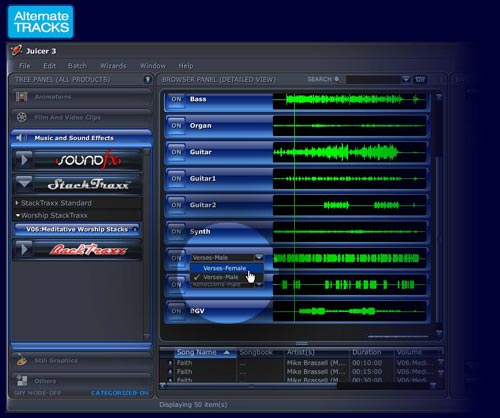Choose Verses-Female from the dropdown list
500x418 pixels.
coord(227,268)
